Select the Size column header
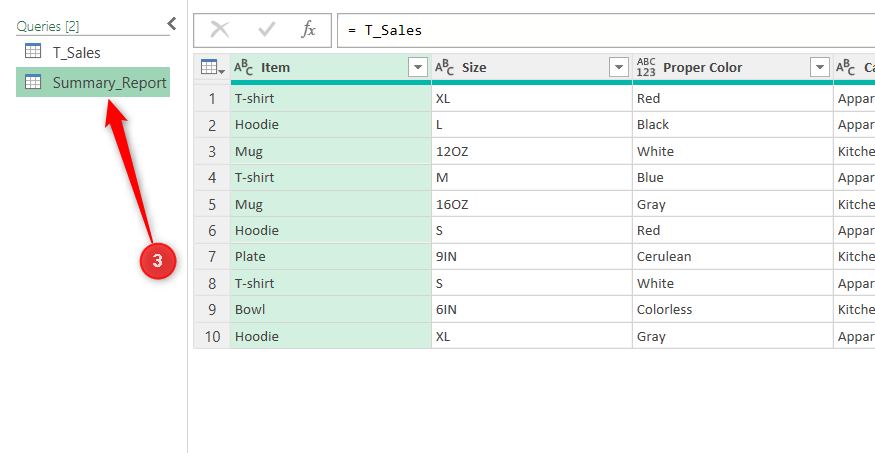Viewport: 875px width, 453px height. (x=532, y=68)
